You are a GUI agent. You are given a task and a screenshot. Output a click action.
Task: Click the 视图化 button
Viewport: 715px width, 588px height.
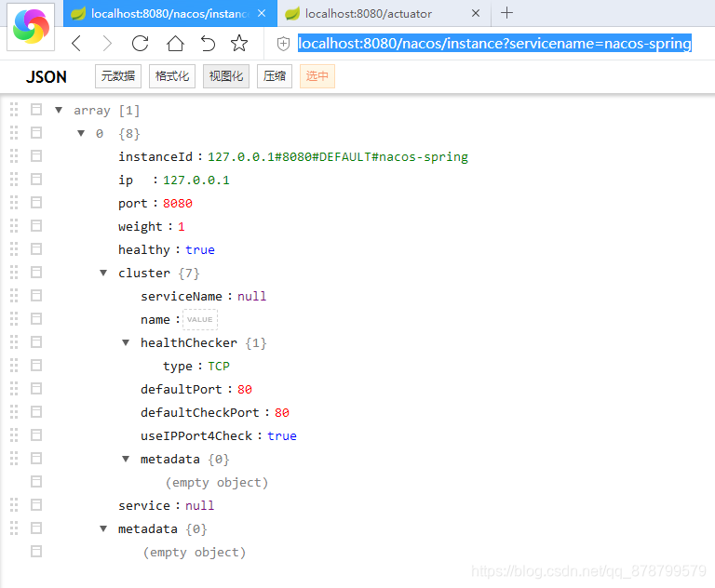(225, 76)
